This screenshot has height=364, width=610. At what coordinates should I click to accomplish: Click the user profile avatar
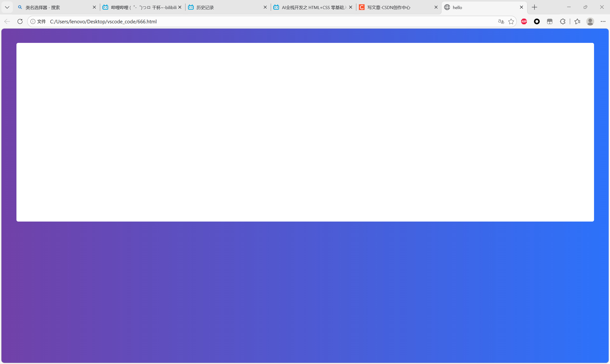[590, 22]
